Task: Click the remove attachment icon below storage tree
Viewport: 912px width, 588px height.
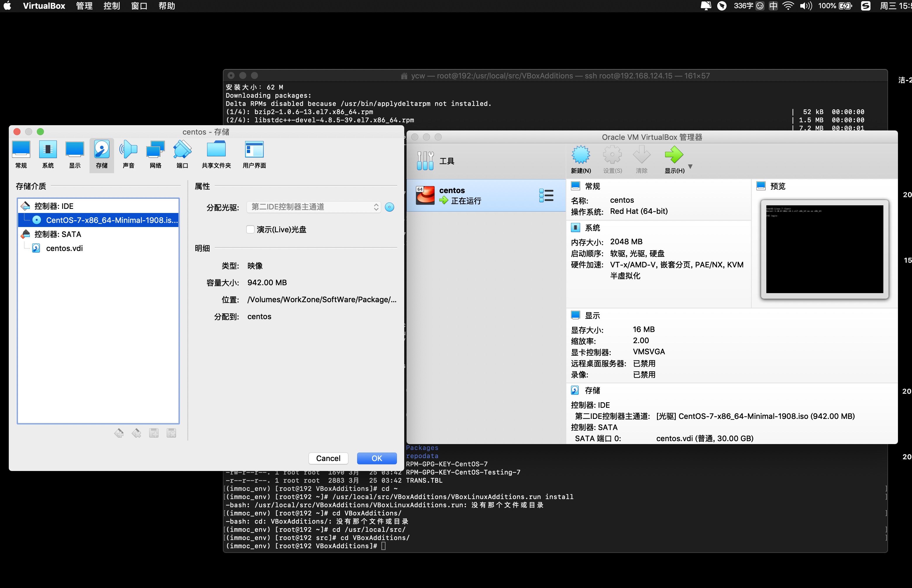Action: coord(171,433)
